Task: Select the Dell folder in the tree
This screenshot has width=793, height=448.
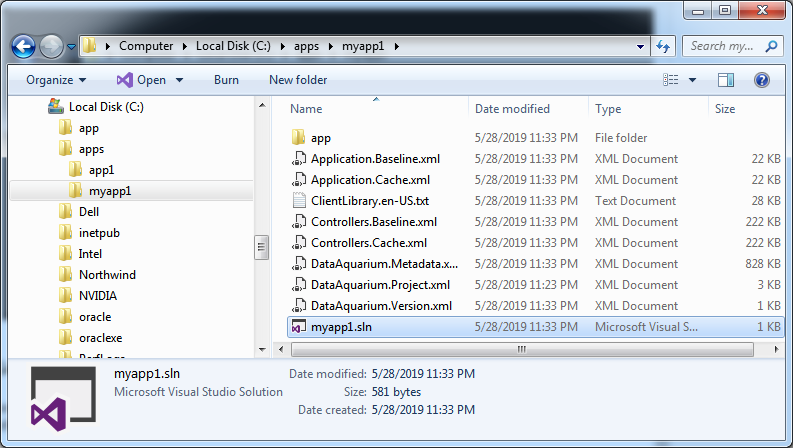Action: pyautogui.click(x=89, y=212)
